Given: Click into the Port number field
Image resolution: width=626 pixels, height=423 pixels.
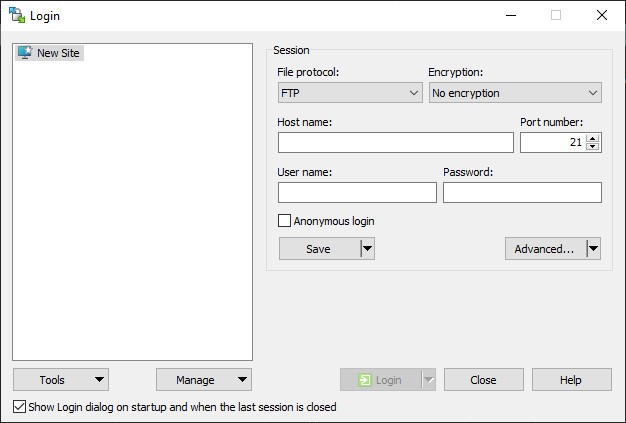Looking at the screenshot, I should (x=553, y=142).
